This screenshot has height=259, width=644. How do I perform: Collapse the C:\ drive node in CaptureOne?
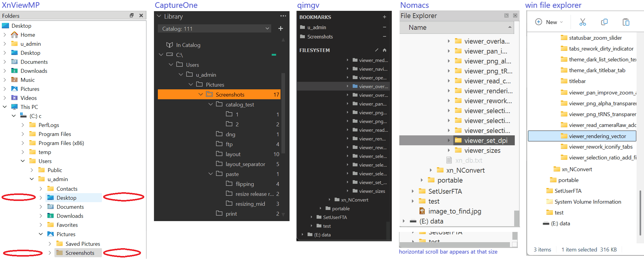tap(161, 55)
